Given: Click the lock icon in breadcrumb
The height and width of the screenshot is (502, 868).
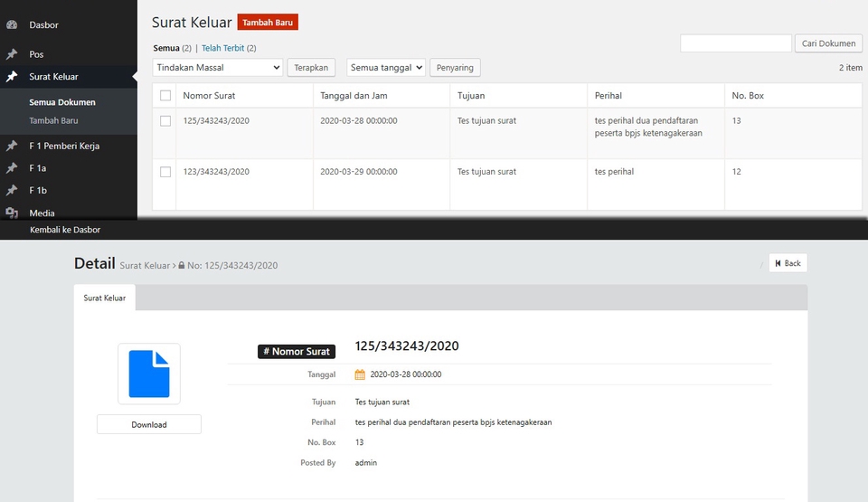Looking at the screenshot, I should tap(182, 265).
